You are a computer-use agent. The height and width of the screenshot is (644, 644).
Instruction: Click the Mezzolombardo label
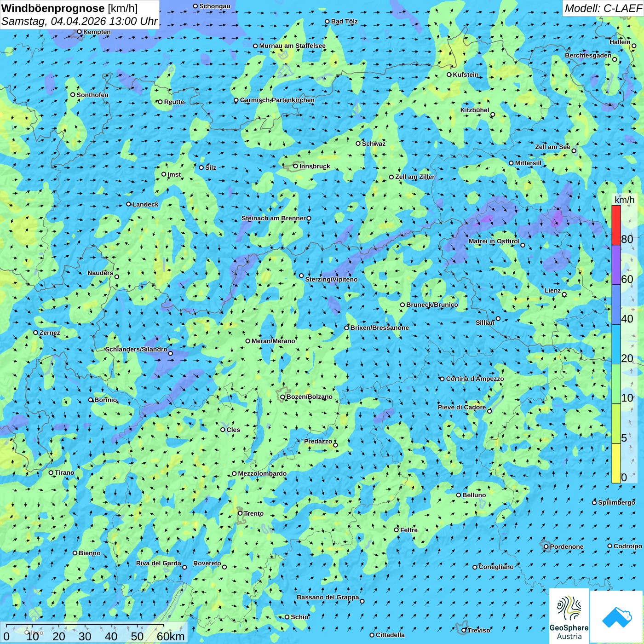(262, 473)
